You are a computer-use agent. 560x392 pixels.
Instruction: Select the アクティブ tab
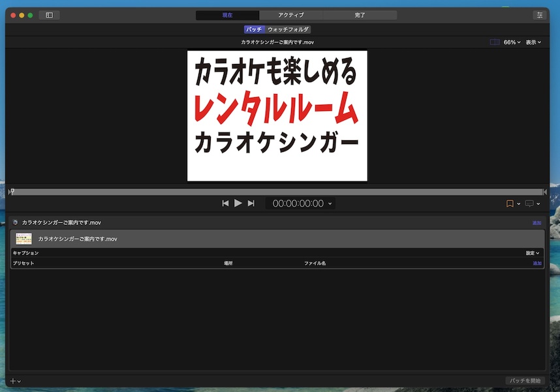290,15
